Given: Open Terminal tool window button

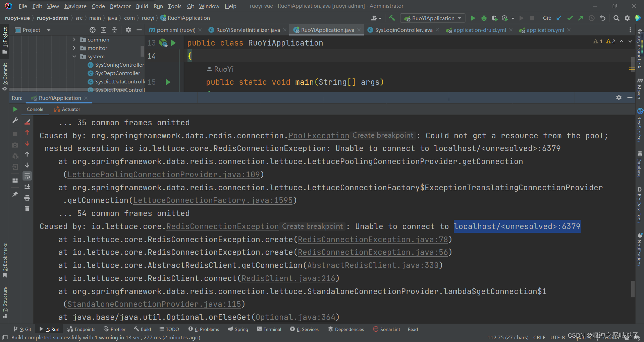Looking at the screenshot, I should point(269,329).
